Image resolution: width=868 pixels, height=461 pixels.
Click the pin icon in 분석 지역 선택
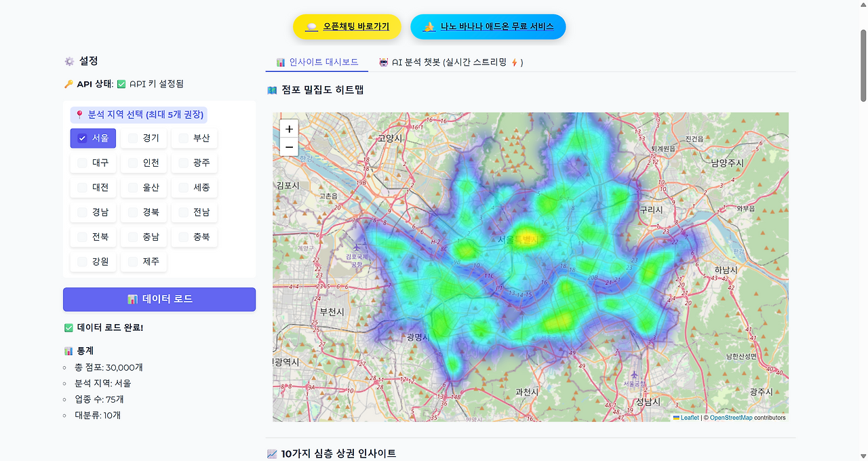click(x=79, y=115)
